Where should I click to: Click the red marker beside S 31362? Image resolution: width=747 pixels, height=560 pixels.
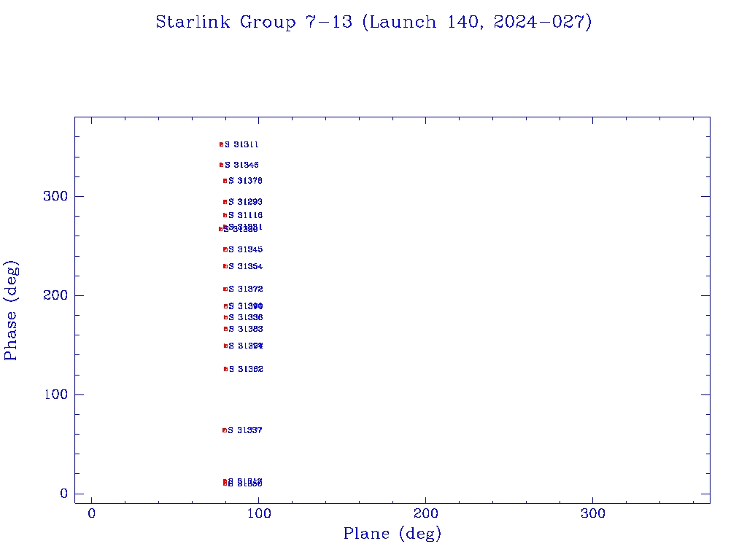[x=226, y=369]
